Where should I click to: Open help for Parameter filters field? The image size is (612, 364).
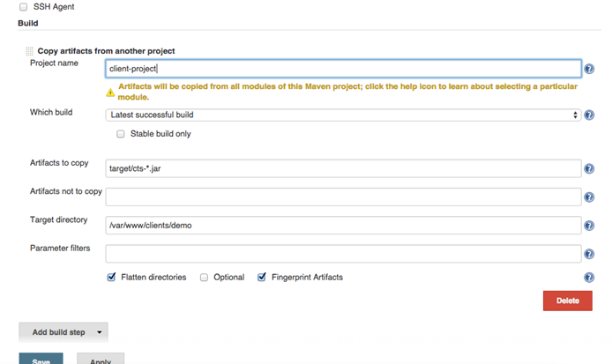[x=588, y=254]
